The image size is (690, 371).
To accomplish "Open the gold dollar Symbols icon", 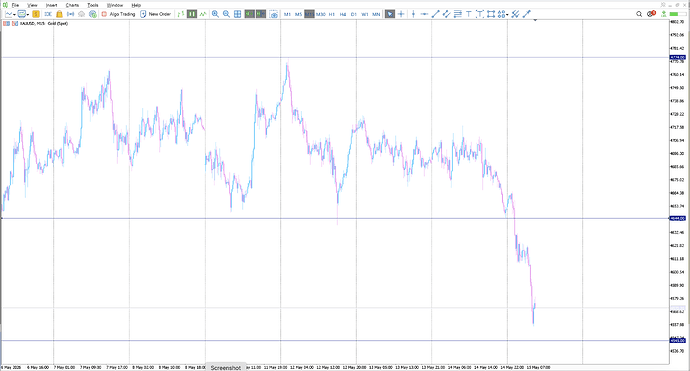I will (36, 14).
